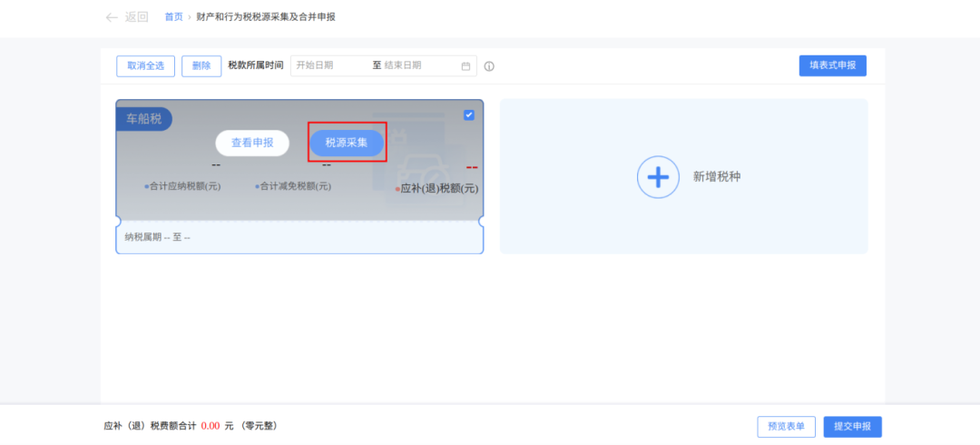Click the info icon beside date range
This screenshot has height=445, width=980.
[x=489, y=66]
